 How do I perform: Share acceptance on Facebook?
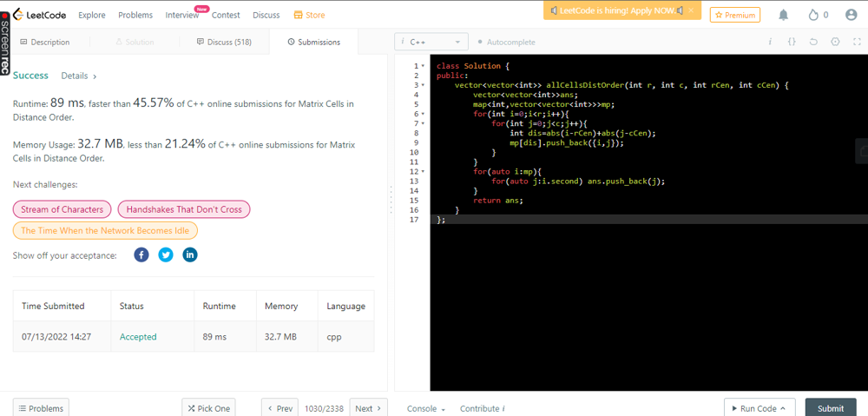click(x=141, y=254)
